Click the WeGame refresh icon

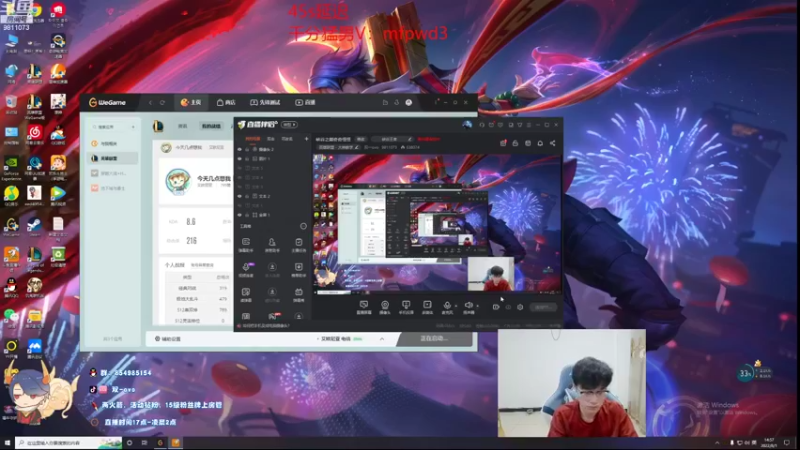pyautogui.click(x=162, y=103)
